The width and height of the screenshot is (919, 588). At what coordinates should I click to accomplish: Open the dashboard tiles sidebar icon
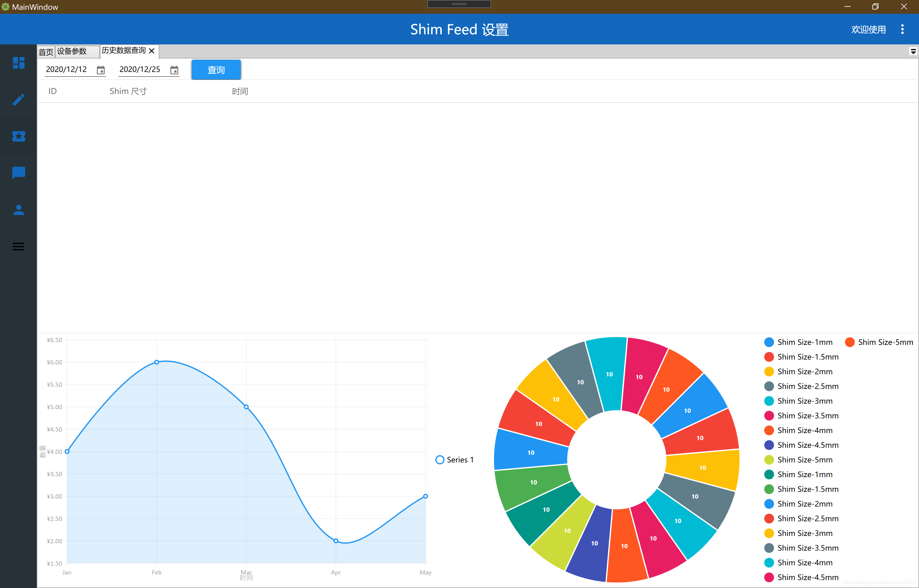click(18, 62)
